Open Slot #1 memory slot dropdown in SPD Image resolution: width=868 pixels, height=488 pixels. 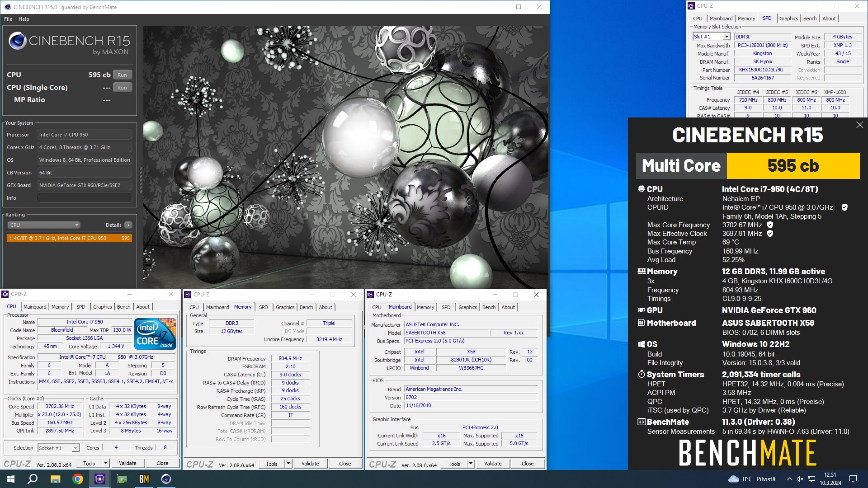coord(712,37)
